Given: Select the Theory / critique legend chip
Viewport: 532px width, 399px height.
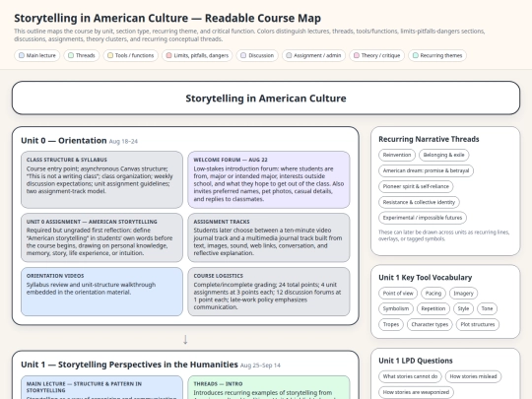Looking at the screenshot, I should [x=376, y=55].
